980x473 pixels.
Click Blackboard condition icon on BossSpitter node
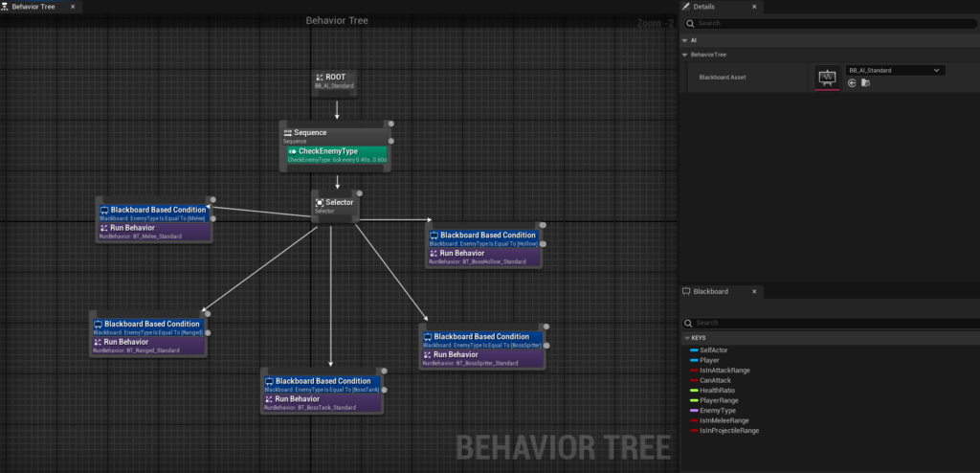pyautogui.click(x=428, y=337)
